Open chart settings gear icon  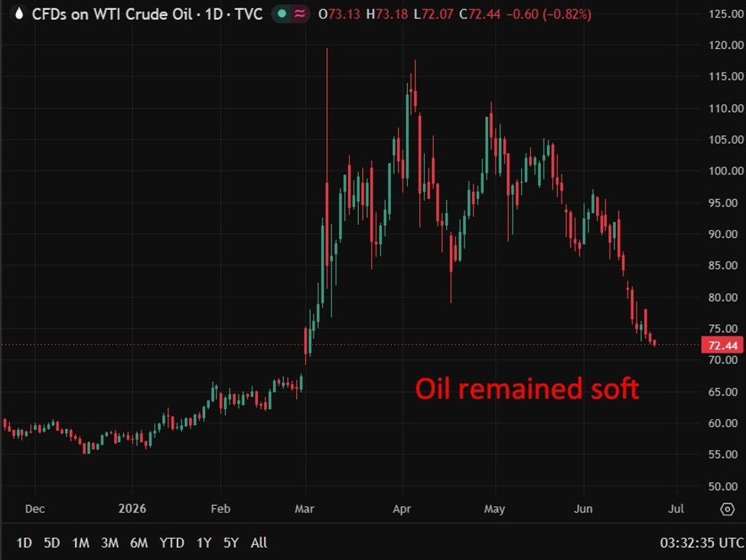[727, 509]
